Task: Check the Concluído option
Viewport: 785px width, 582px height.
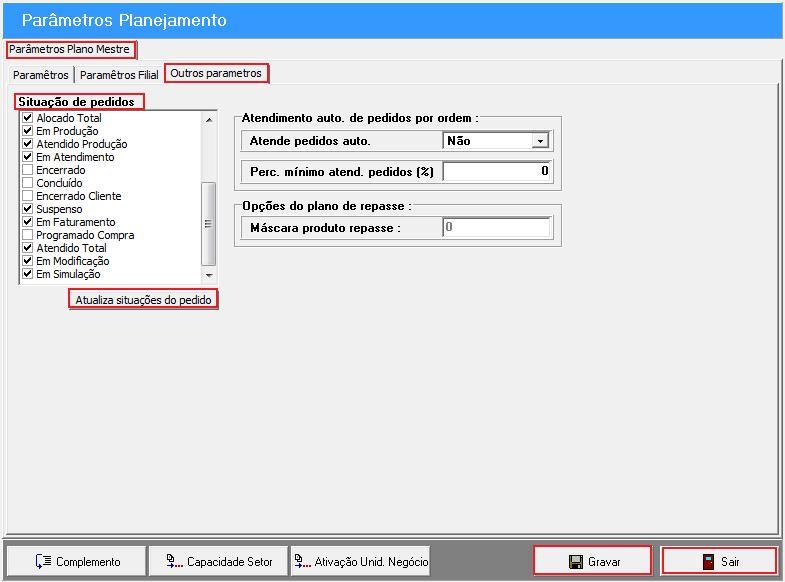Action: (28, 183)
